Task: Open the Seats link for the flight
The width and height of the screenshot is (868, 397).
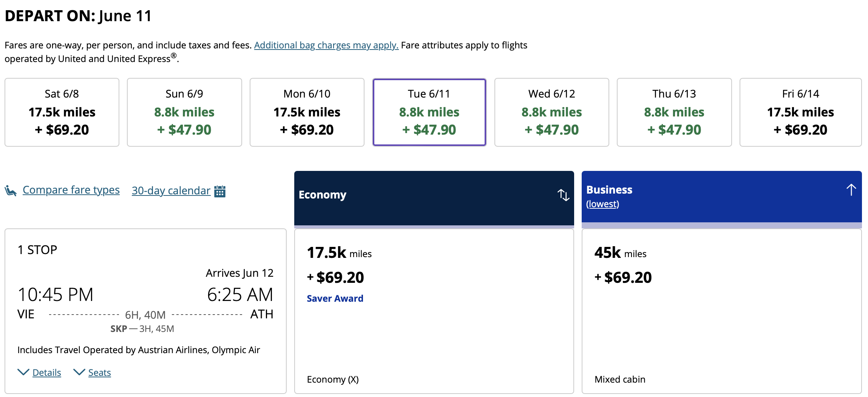Action: (100, 373)
